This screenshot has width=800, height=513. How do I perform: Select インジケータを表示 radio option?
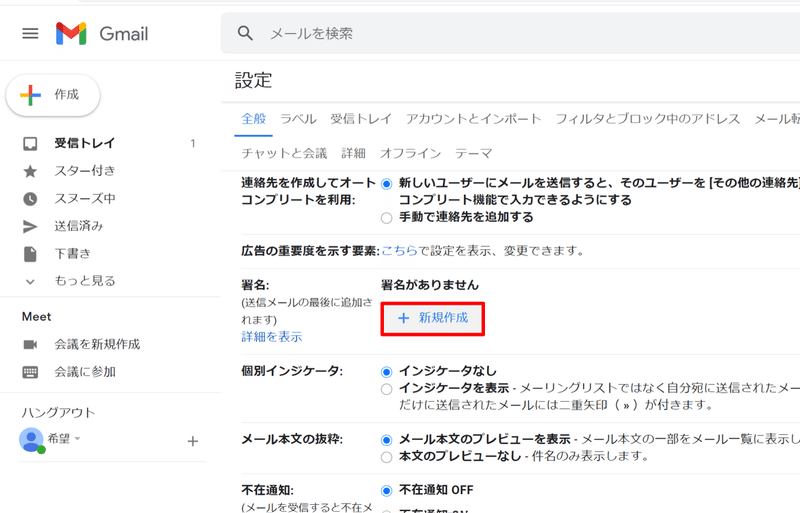(x=387, y=389)
